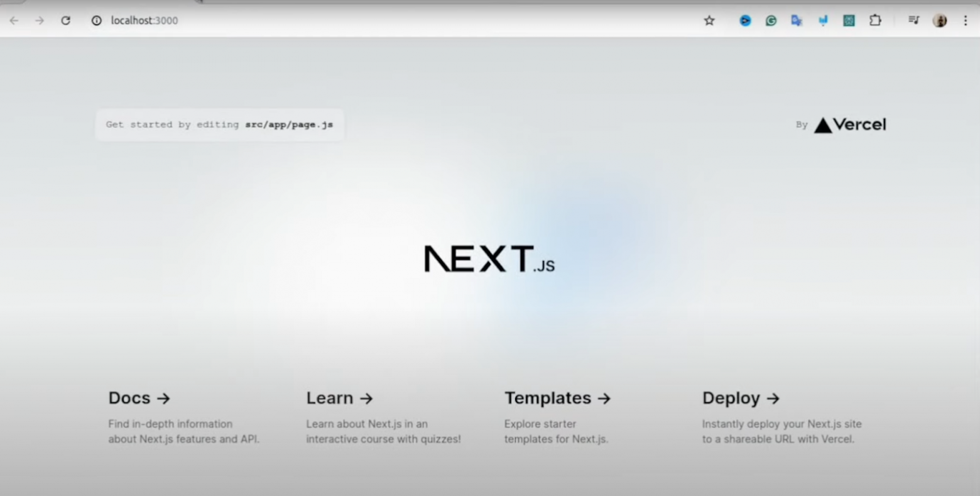Open the Templates card
This screenshot has height=496, width=980.
coord(558,417)
